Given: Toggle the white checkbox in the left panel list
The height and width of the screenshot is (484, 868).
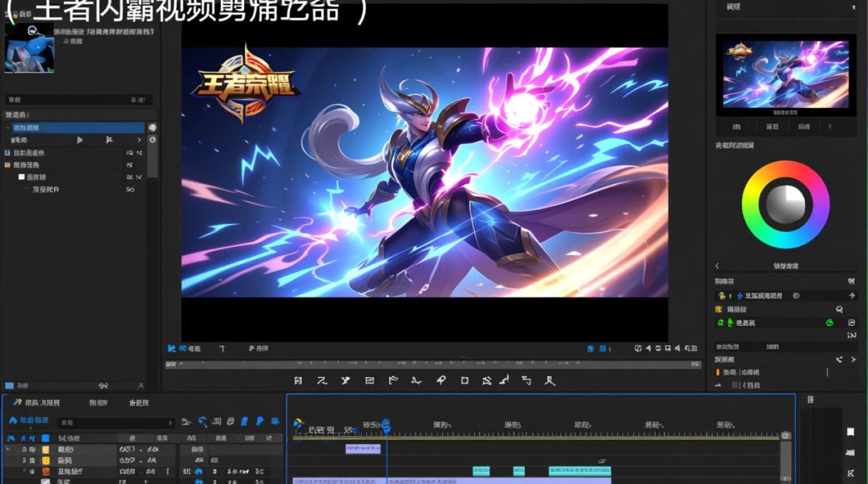Looking at the screenshot, I should (21, 177).
